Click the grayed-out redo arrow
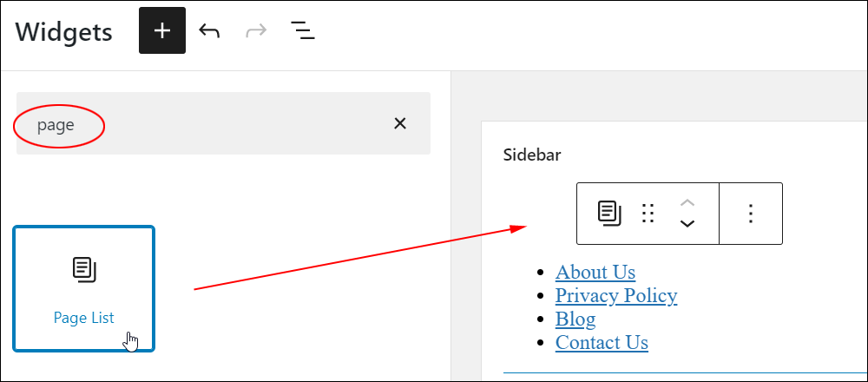Image resolution: width=868 pixels, height=382 pixels. 256,31
